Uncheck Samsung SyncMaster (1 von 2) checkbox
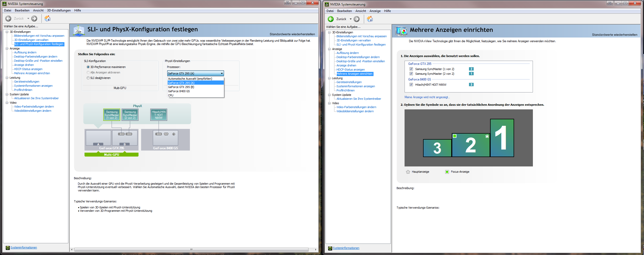Image resolution: width=644 pixels, height=255 pixels. [x=411, y=69]
